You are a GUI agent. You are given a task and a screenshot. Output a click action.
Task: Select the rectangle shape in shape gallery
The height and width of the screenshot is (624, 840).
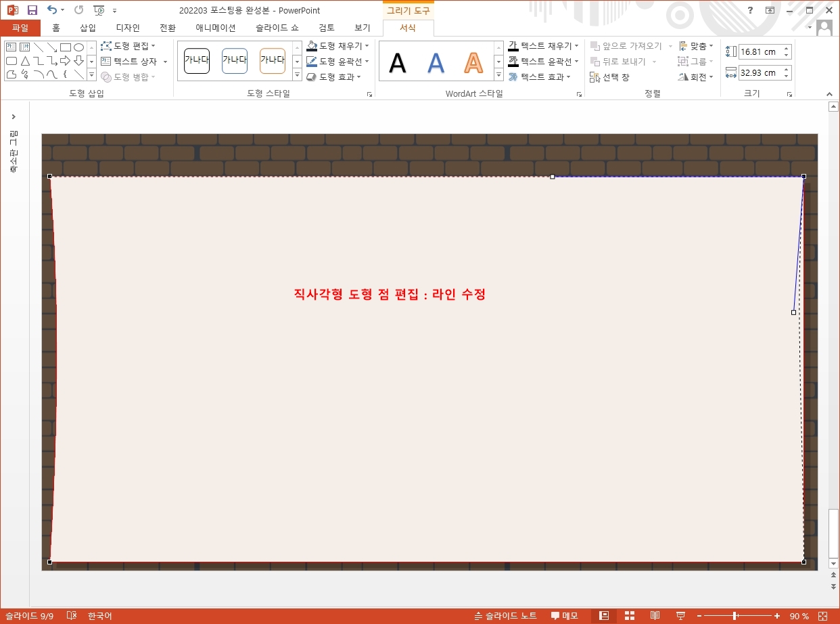pos(66,47)
